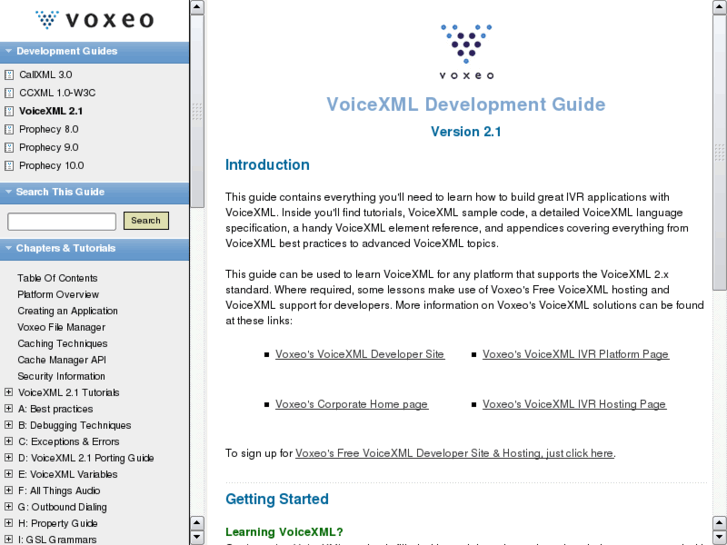Select A: Best practices label
Viewport: 727px width, 545px height.
coord(56,409)
